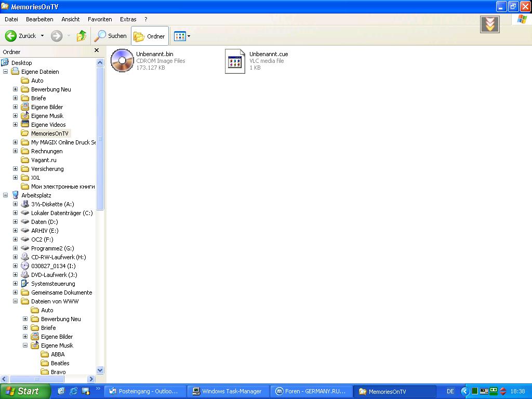This screenshot has height=399, width=532.
Task: Collapse Eigene Dateien tree node
Action: pos(5,72)
